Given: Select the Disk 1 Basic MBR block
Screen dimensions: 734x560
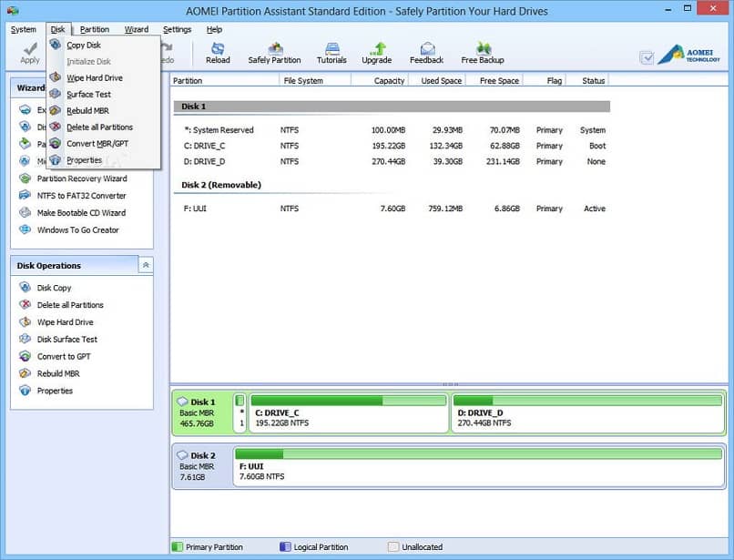Looking at the screenshot, I should click(x=201, y=412).
